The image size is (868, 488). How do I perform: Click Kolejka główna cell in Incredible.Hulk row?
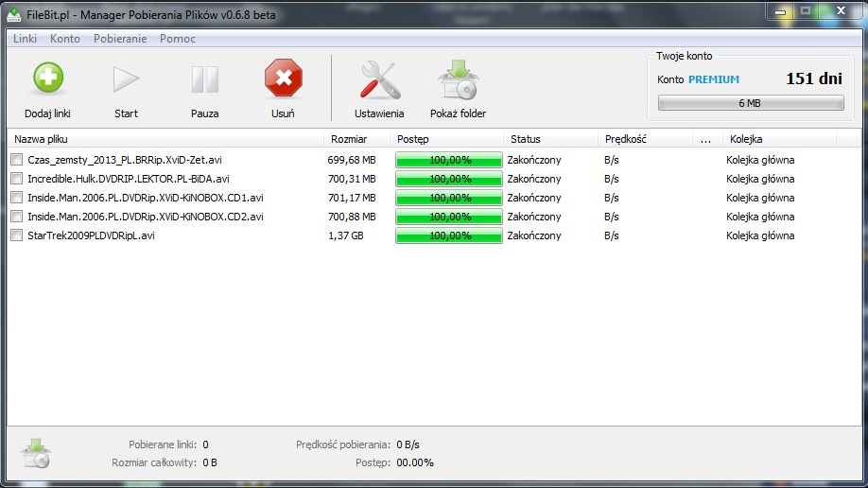click(x=760, y=179)
